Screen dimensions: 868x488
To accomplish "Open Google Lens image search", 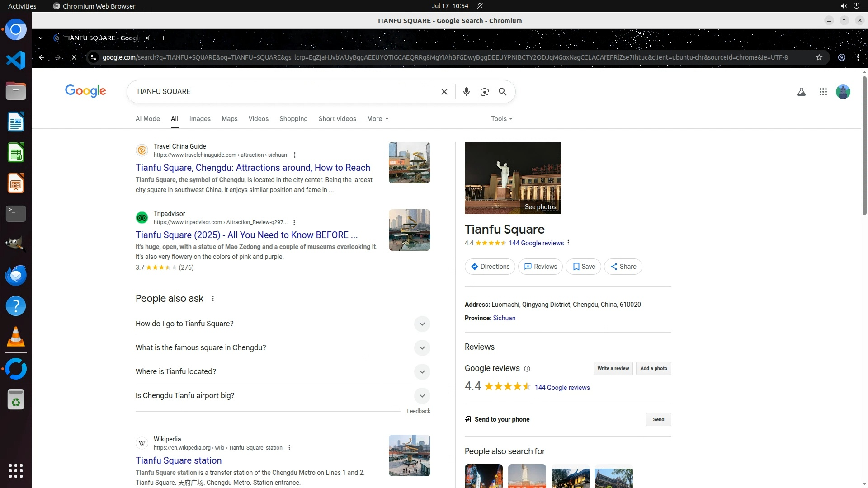I will coord(484,92).
